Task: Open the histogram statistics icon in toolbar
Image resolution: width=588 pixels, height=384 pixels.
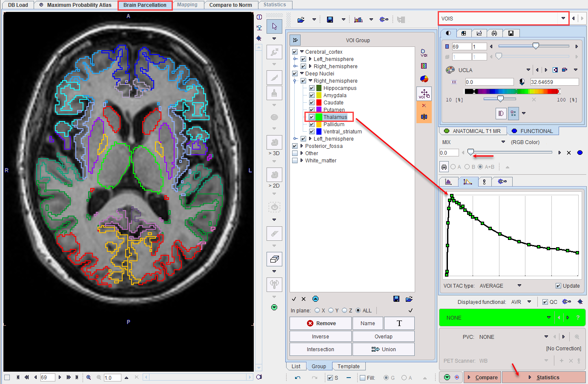Action: click(359, 20)
